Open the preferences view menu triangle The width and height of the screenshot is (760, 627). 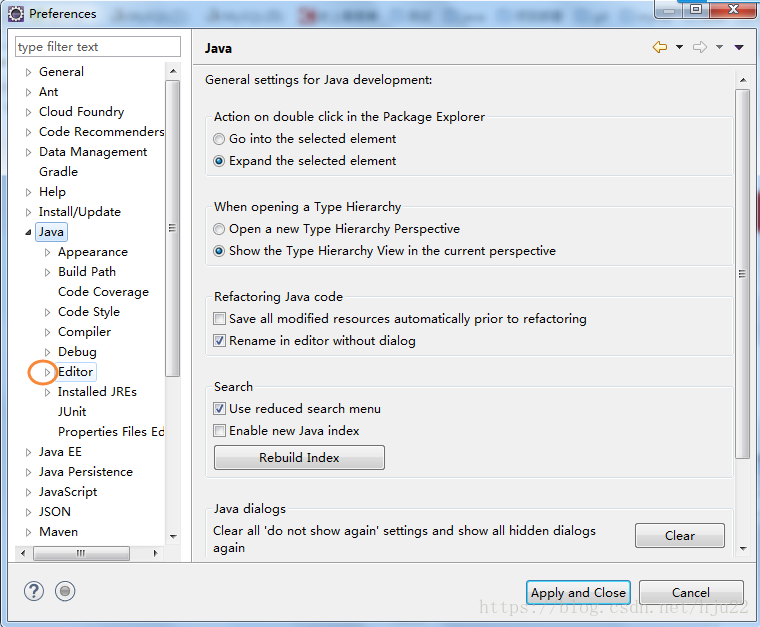click(739, 47)
